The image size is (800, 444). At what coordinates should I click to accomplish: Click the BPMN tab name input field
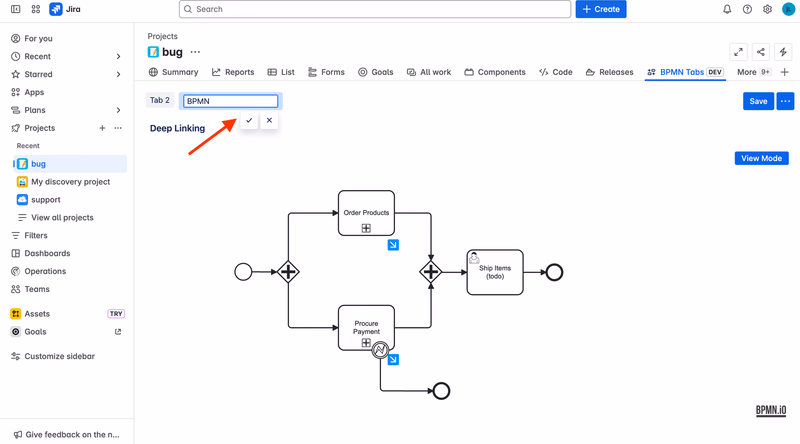pos(231,101)
